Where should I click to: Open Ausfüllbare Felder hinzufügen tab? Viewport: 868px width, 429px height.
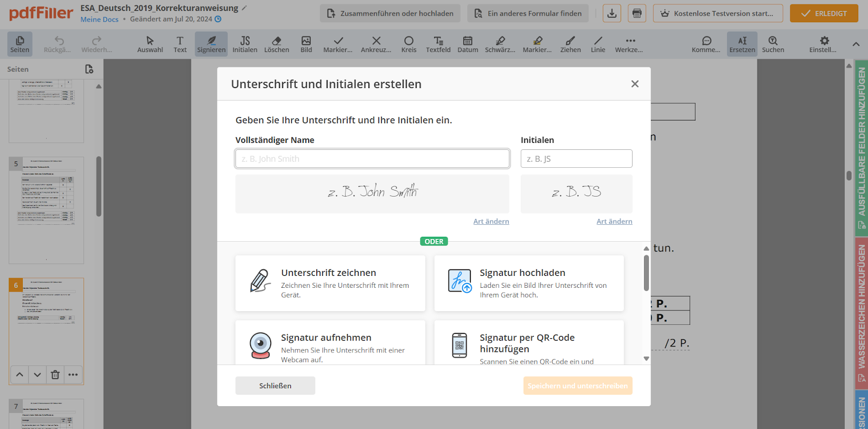(x=861, y=148)
